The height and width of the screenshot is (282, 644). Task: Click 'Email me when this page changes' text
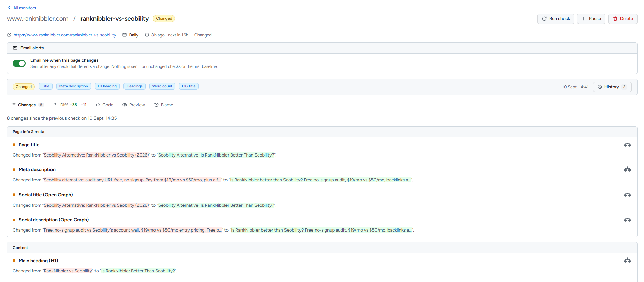[64, 60]
